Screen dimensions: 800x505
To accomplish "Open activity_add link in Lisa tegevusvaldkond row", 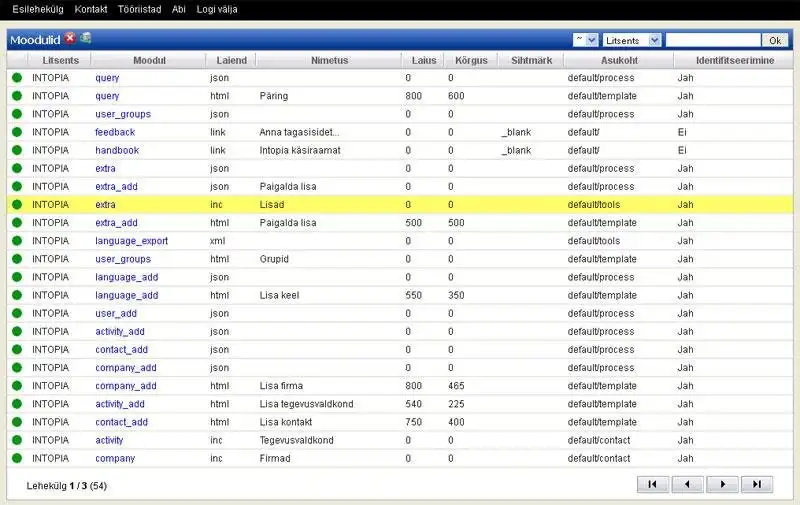I will [x=119, y=404].
